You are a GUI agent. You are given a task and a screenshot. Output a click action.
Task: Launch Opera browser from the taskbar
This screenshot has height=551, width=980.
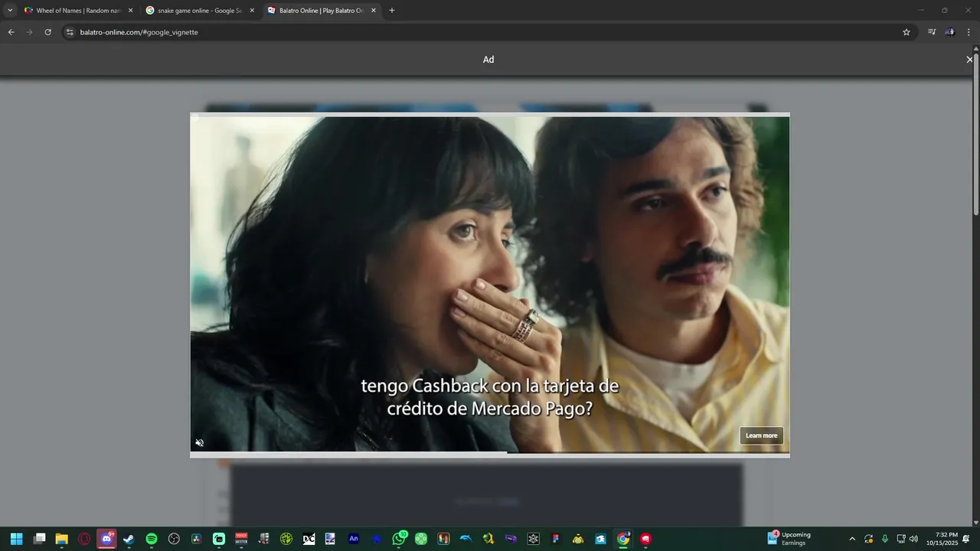84,539
